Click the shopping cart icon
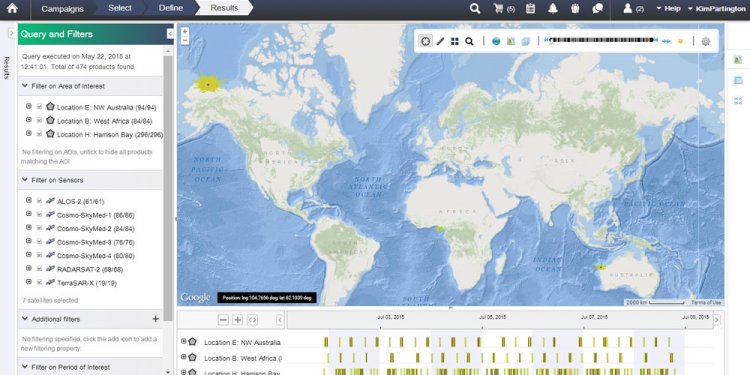The image size is (750, 375). [x=498, y=9]
